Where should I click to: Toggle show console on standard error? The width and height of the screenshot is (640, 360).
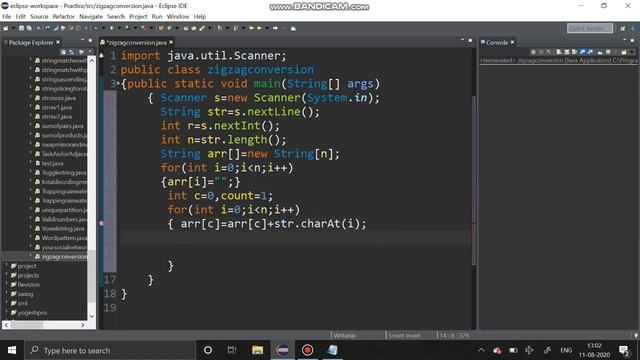point(590,52)
